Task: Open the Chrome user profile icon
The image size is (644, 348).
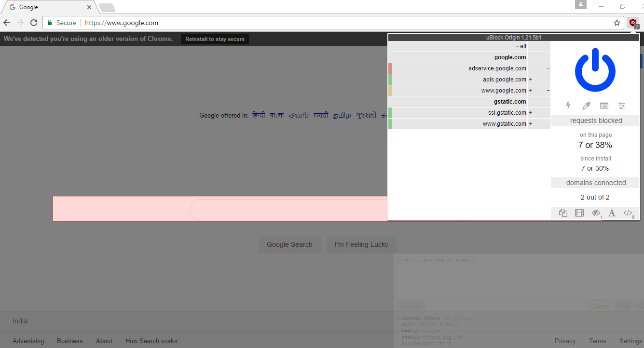Action: (x=581, y=4)
